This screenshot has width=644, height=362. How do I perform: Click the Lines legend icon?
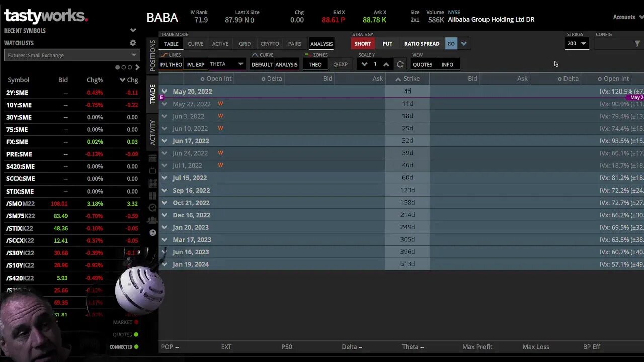pyautogui.click(x=165, y=55)
